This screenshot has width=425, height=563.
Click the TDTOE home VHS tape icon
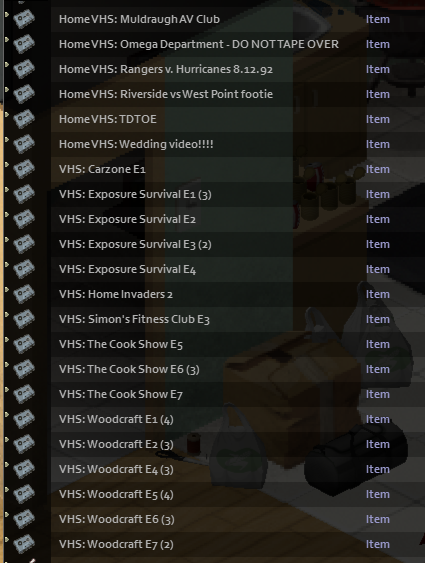point(24,119)
